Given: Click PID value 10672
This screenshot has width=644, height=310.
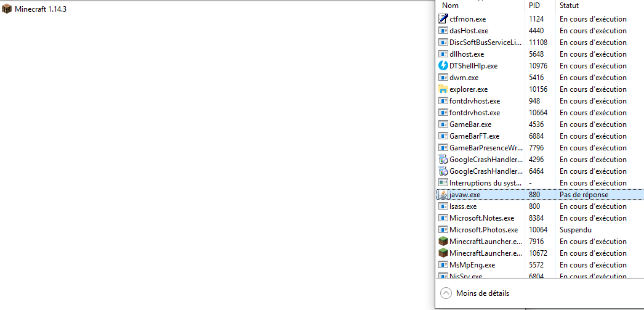Looking at the screenshot, I should click(538, 253).
